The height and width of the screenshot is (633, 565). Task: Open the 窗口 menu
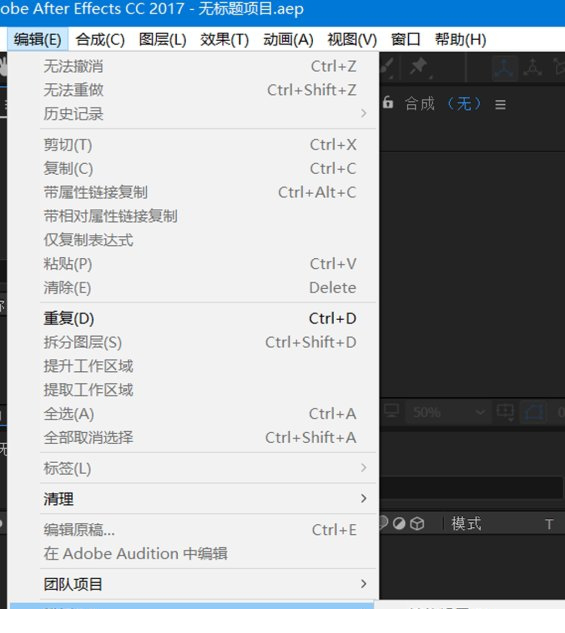point(406,40)
